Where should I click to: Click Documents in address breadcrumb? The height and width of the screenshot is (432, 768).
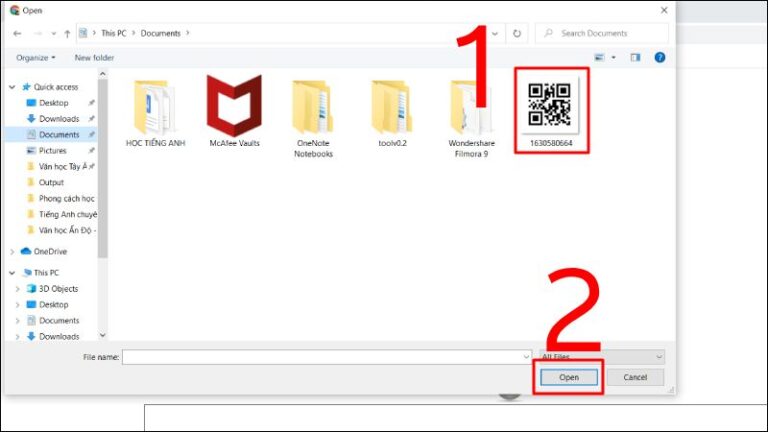pyautogui.click(x=161, y=33)
